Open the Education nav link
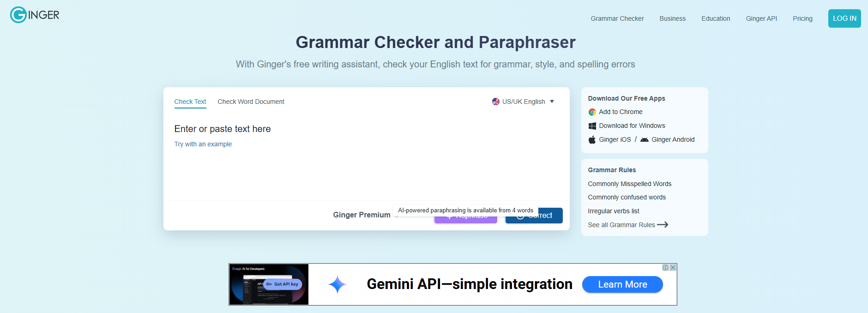868x313 pixels. click(716, 18)
